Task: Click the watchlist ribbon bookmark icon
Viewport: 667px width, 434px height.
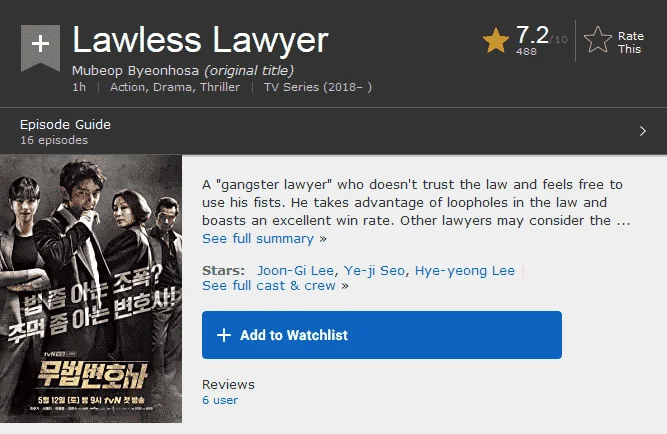Action: click(x=40, y=48)
